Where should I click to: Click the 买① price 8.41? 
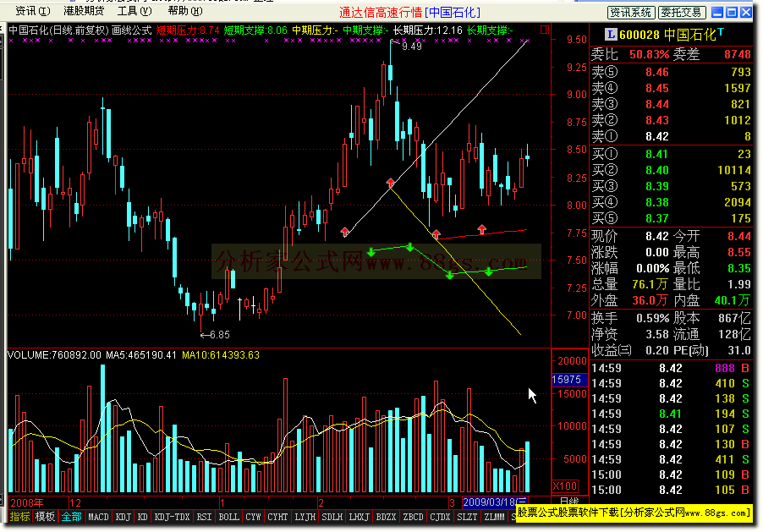pyautogui.click(x=657, y=154)
